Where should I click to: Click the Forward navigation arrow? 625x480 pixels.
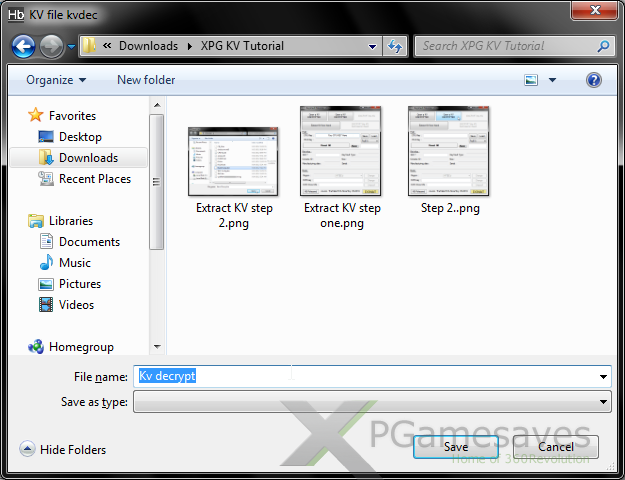pyautogui.click(x=51, y=46)
